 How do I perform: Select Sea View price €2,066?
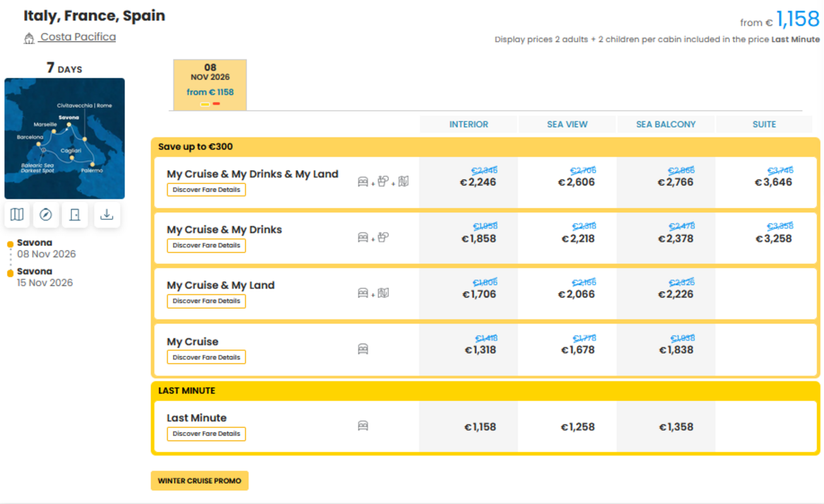576,294
